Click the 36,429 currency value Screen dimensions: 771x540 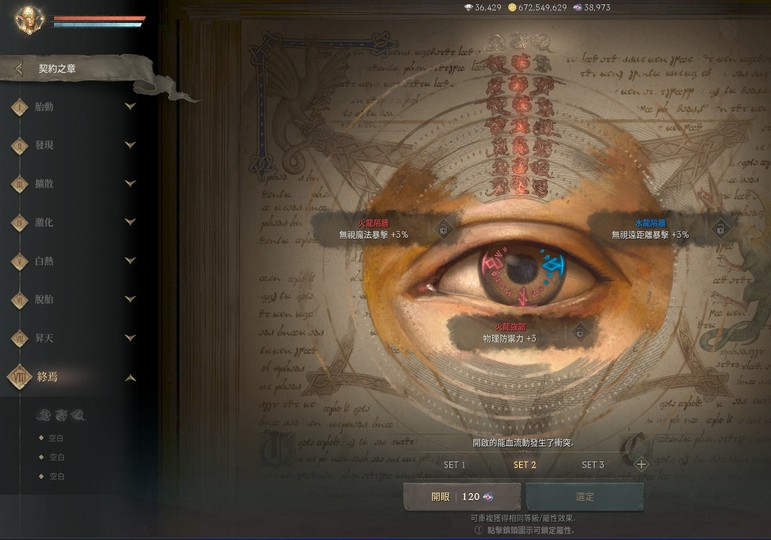point(488,7)
